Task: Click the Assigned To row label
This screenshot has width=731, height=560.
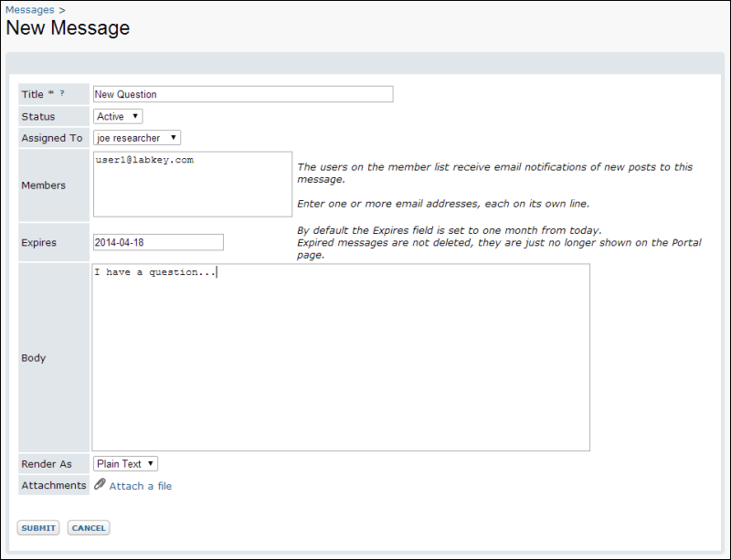Action: point(52,138)
